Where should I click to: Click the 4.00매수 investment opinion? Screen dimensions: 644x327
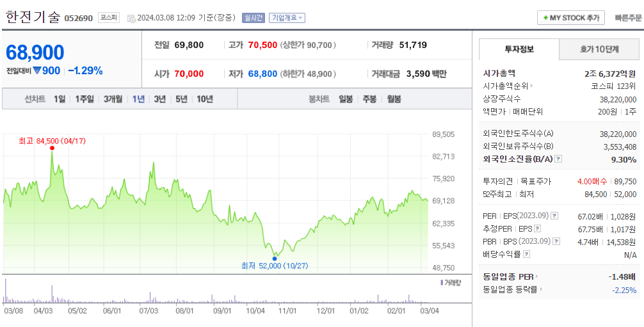[x=592, y=181]
